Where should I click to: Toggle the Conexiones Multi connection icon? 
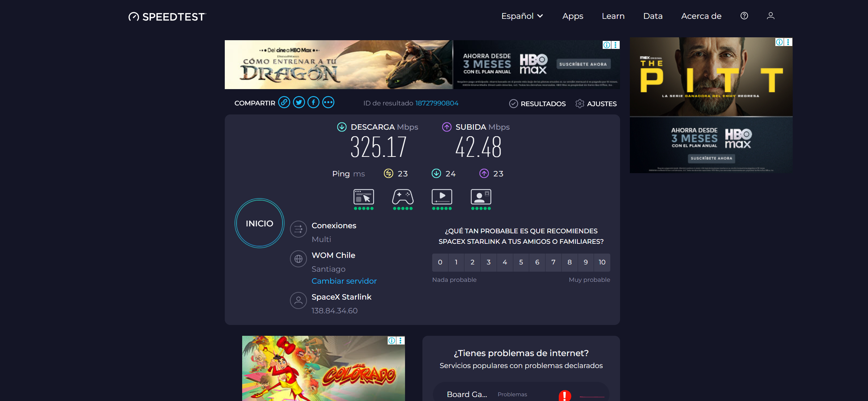pos(298,229)
